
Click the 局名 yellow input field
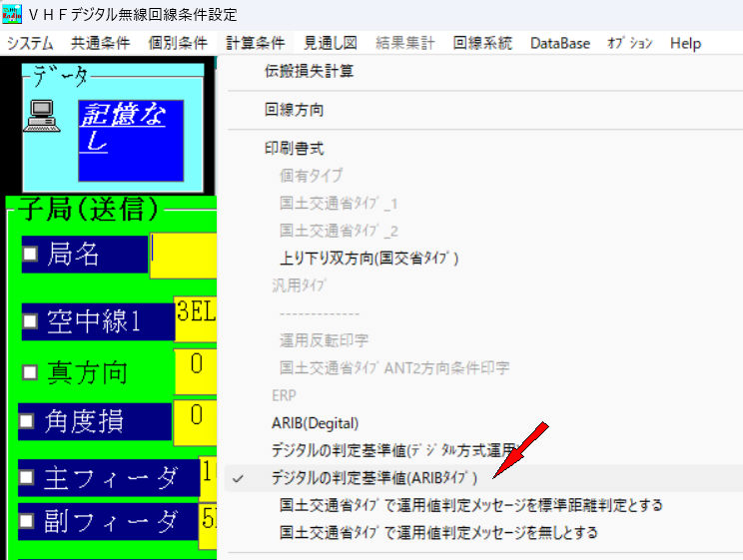[x=183, y=255]
